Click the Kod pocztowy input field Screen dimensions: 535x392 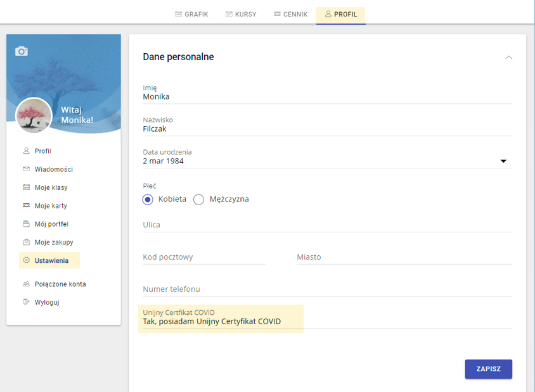204,257
